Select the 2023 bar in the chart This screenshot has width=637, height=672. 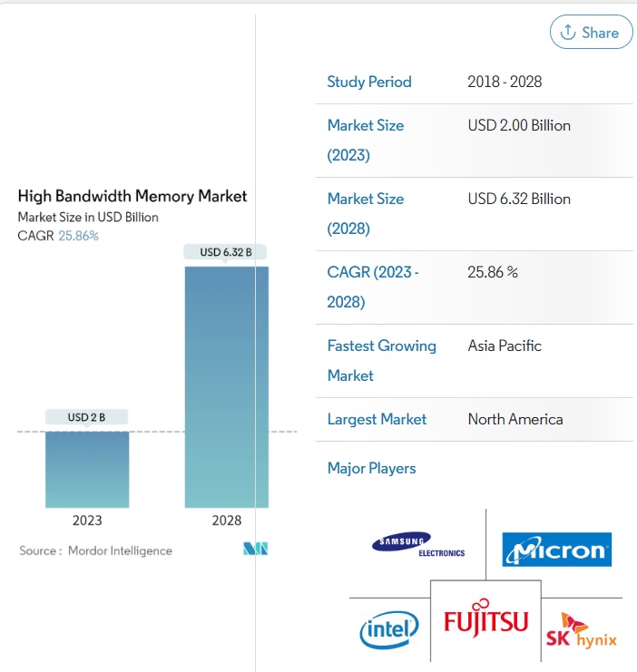87,470
